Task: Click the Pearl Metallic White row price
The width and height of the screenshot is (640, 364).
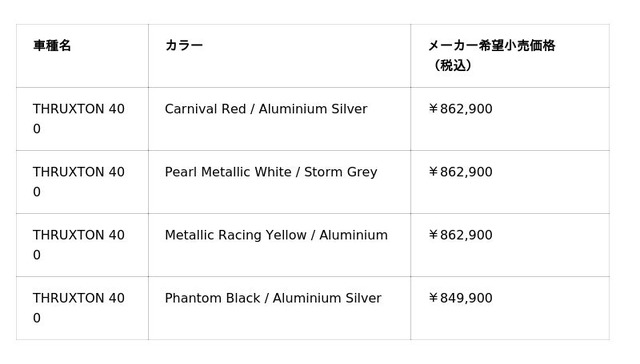Action: (460, 172)
